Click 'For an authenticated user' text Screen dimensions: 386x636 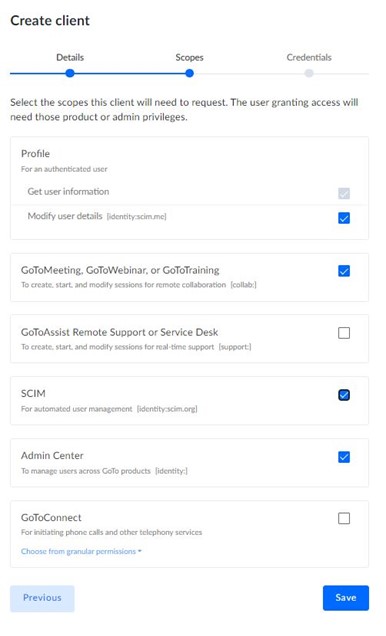[x=64, y=169]
